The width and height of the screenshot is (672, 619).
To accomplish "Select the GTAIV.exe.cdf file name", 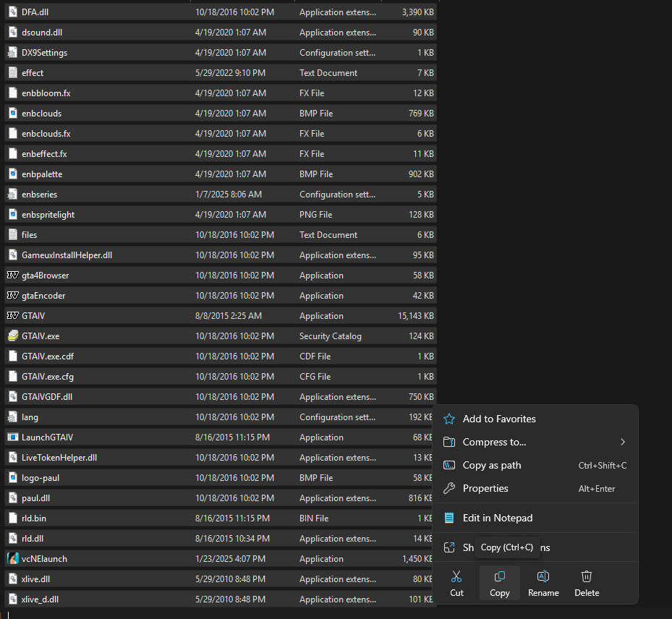I will [48, 357].
